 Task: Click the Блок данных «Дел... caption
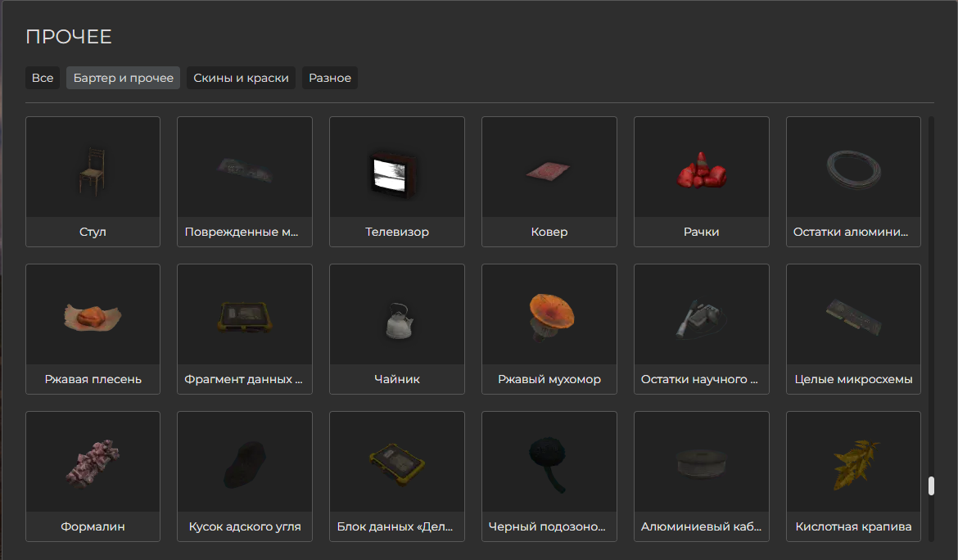pyautogui.click(x=395, y=526)
